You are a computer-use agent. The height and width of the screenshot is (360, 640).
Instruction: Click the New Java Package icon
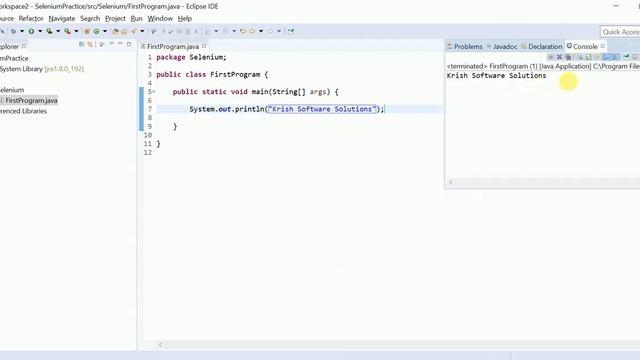(x=87, y=31)
